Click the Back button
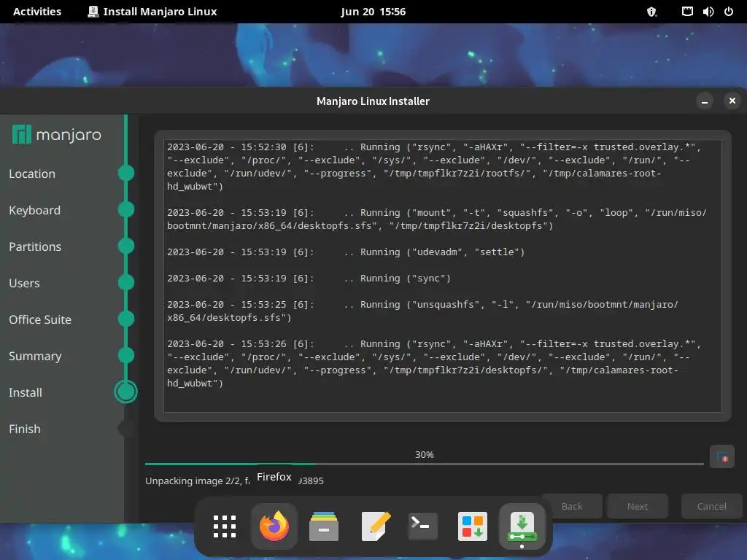This screenshot has height=560, width=747. tap(572, 506)
